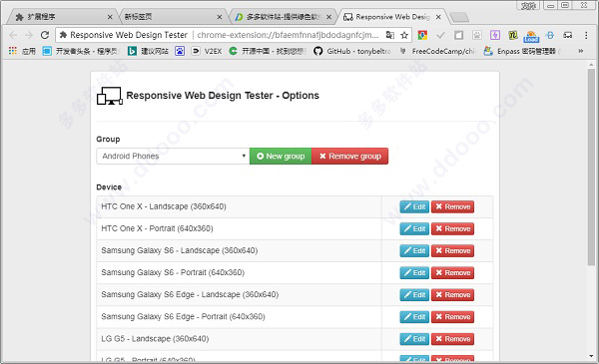This screenshot has height=364, width=599.
Task: Click the page vertical scrollbar thumb
Action: pyautogui.click(x=591, y=168)
